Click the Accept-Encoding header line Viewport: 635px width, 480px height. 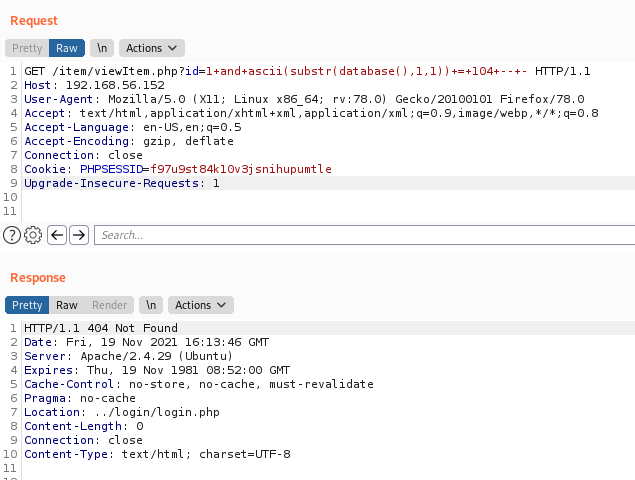(x=129, y=141)
